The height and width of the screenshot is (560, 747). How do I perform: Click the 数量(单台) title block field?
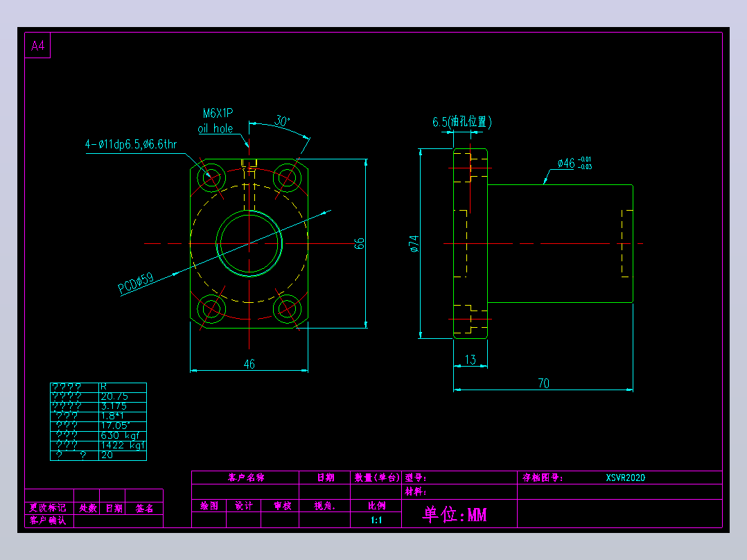tap(377, 478)
